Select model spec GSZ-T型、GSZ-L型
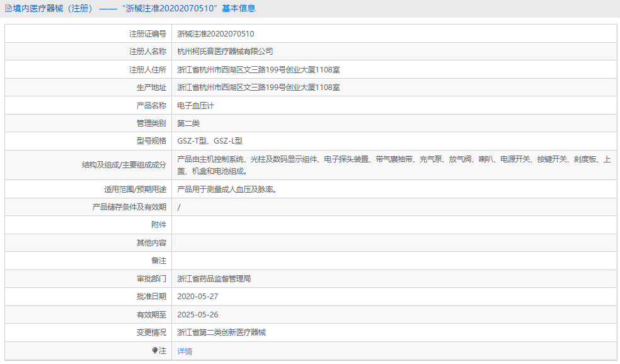Image resolution: width=620 pixels, height=364 pixels. pyautogui.click(x=210, y=140)
